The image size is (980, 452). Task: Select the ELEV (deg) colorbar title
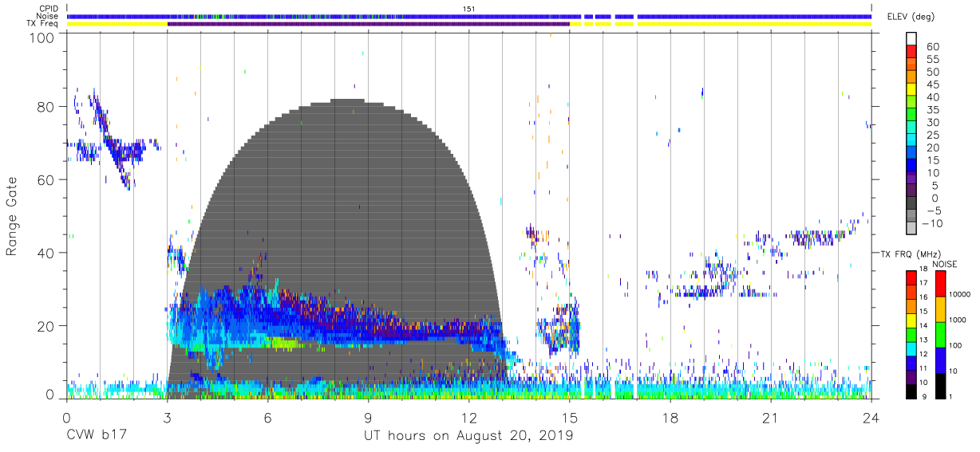(x=911, y=16)
